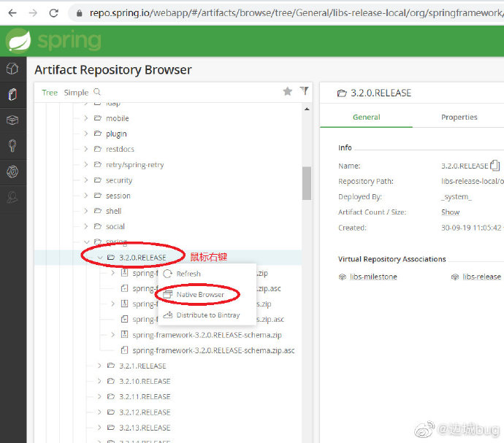
Task: Open the General tab
Action: (x=367, y=118)
